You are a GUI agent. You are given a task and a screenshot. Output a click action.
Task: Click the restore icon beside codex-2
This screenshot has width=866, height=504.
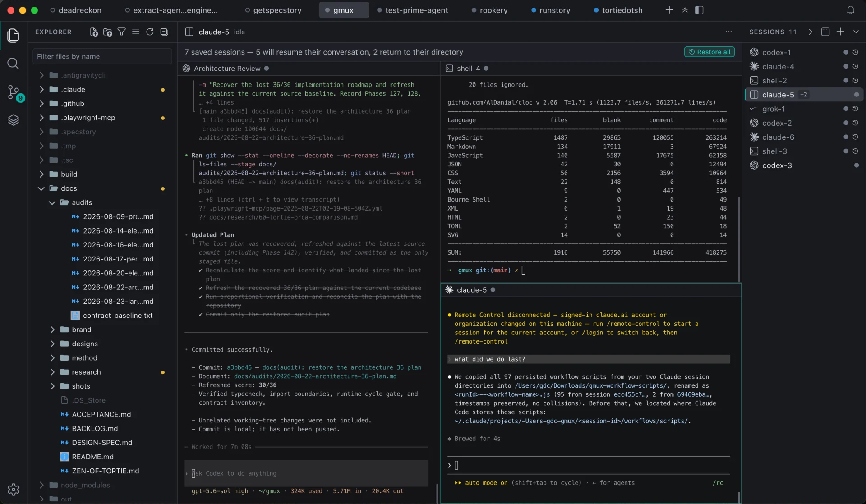[855, 123]
